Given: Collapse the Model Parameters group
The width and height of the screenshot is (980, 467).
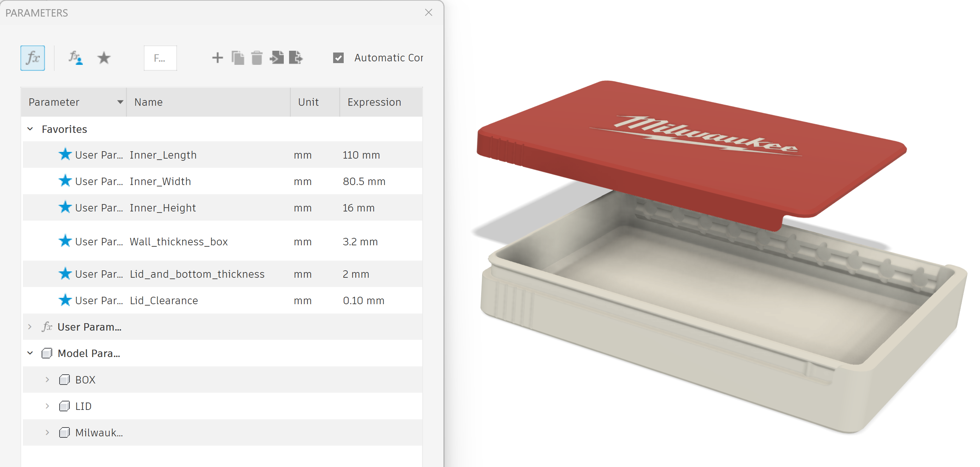Looking at the screenshot, I should pyautogui.click(x=30, y=353).
